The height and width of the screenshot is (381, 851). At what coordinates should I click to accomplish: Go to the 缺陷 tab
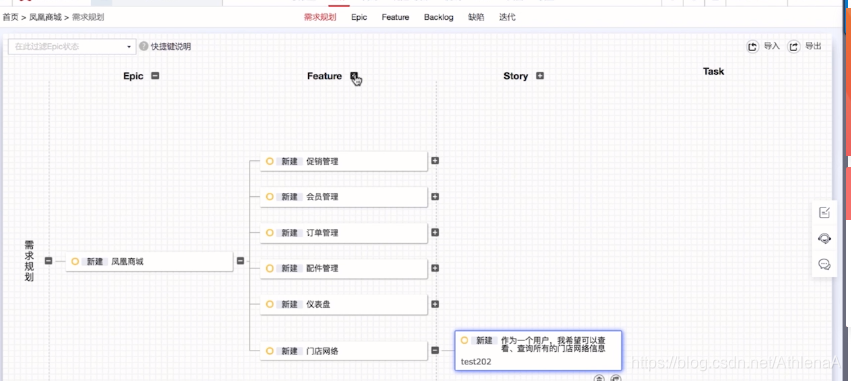(x=476, y=17)
